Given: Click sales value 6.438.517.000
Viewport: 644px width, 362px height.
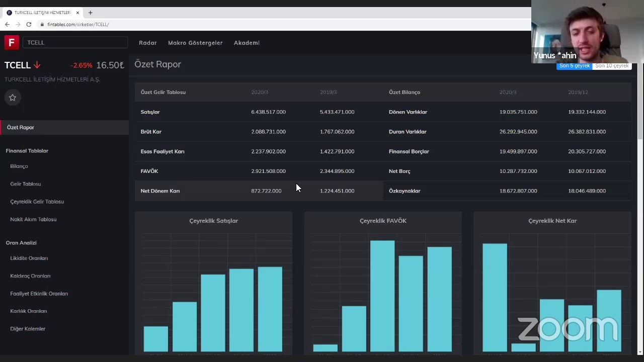Looking at the screenshot, I should coord(268,112).
